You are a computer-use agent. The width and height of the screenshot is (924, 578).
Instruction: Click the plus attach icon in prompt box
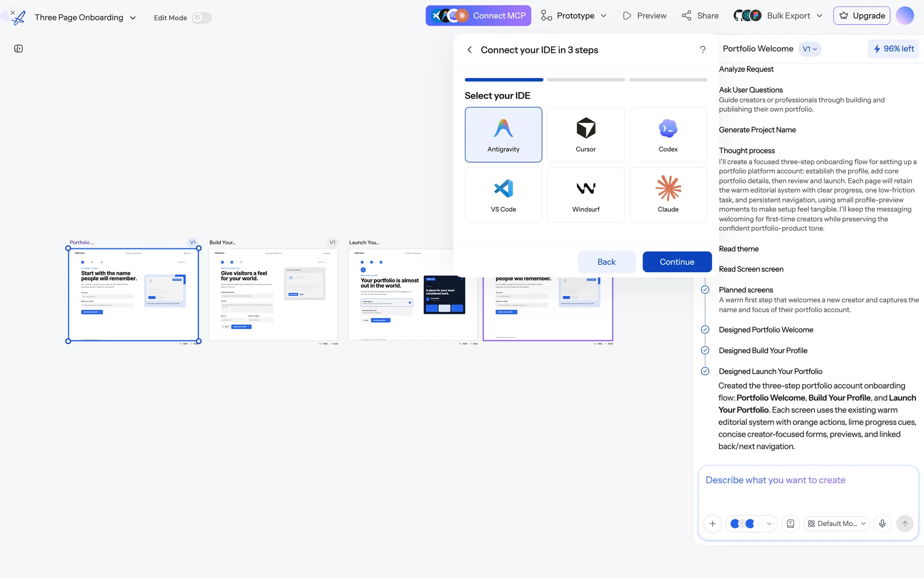click(x=713, y=524)
